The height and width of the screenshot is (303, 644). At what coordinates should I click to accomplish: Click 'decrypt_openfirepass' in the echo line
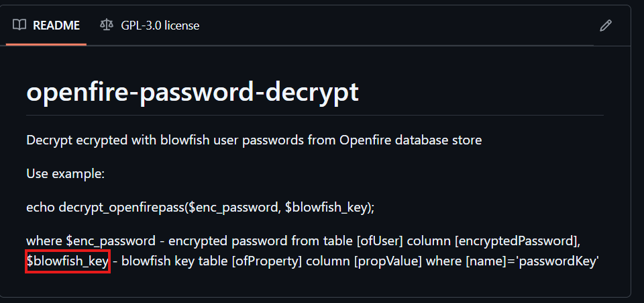click(123, 208)
